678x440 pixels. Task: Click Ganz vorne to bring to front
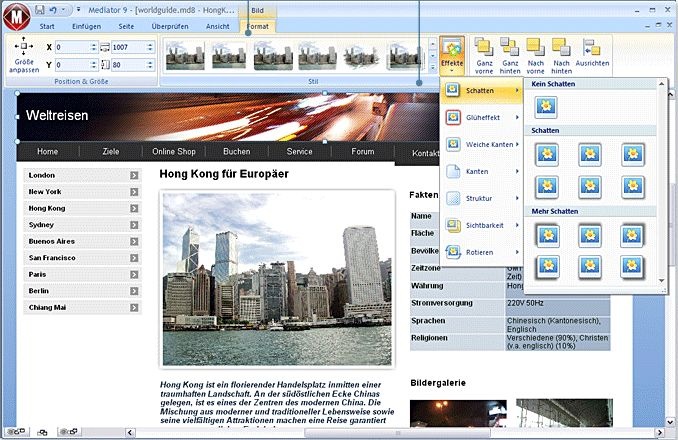484,55
